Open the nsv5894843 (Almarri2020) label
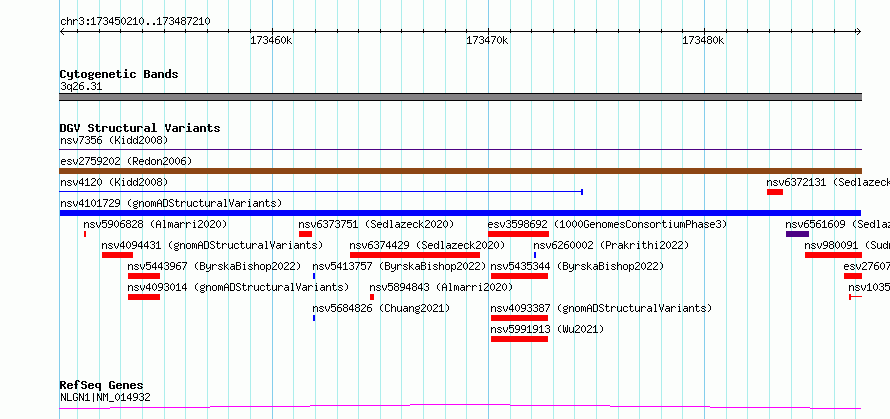 [441, 287]
